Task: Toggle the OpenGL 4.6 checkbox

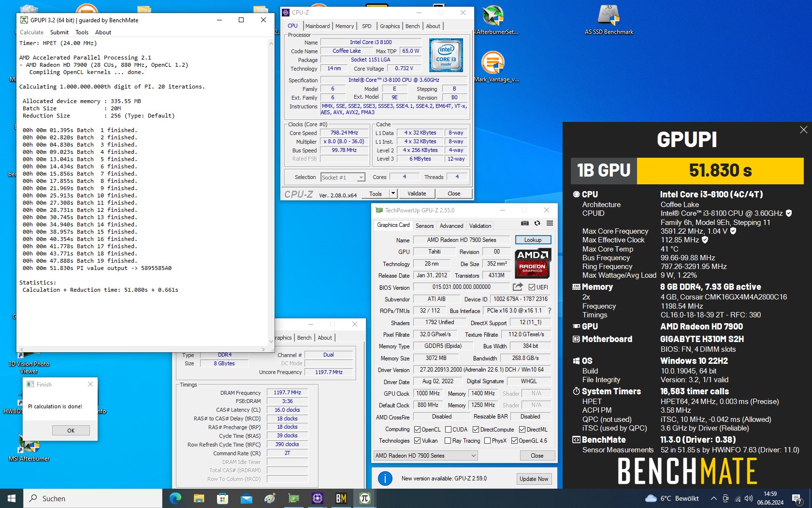Action: pyautogui.click(x=514, y=441)
